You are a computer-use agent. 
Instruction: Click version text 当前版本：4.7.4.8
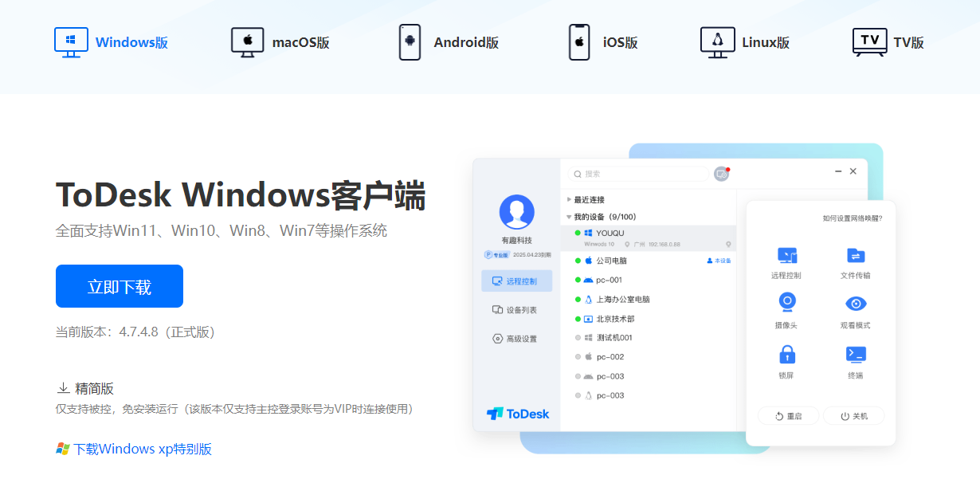tap(135, 332)
